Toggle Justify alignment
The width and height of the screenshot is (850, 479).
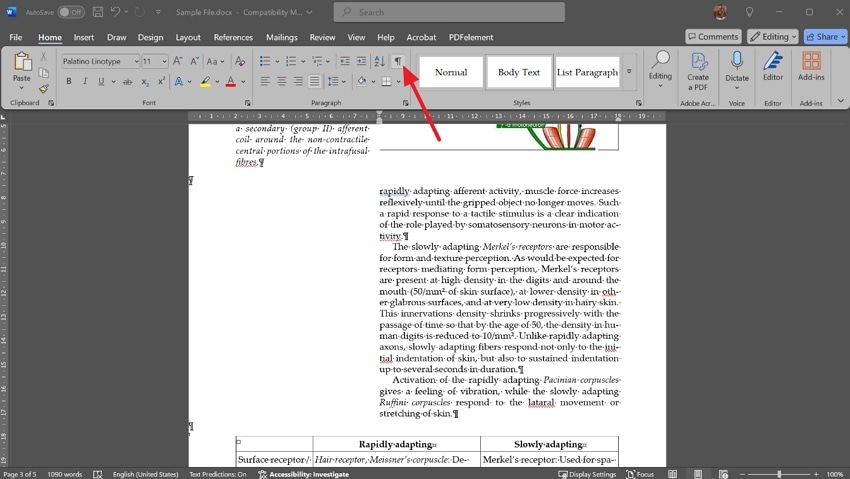[x=314, y=82]
